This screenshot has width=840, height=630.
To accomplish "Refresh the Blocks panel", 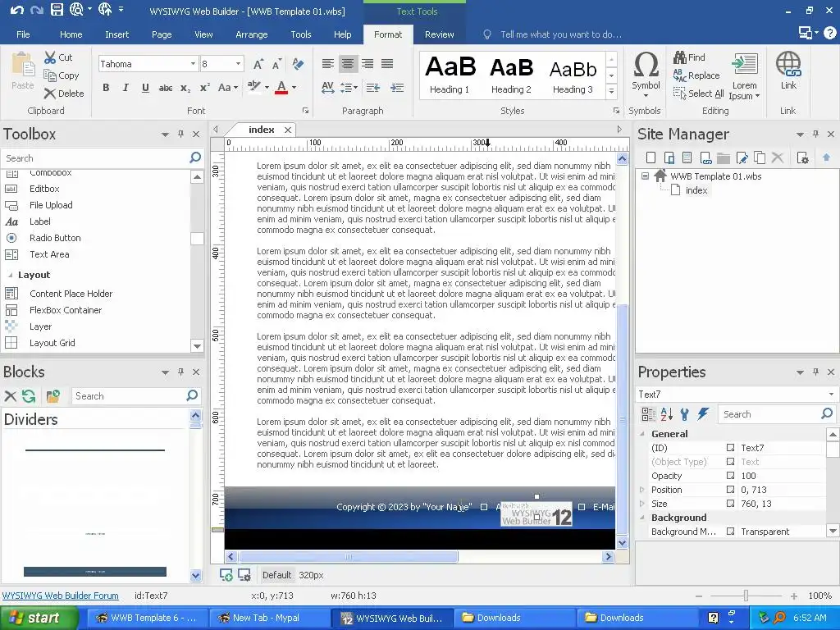I will pos(29,396).
